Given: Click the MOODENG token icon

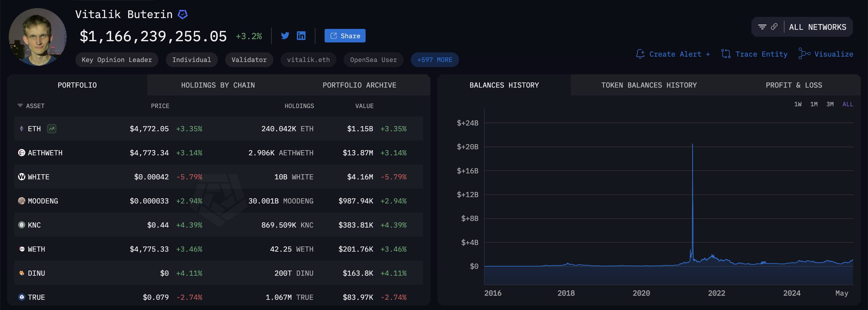Looking at the screenshot, I should pyautogui.click(x=22, y=201).
